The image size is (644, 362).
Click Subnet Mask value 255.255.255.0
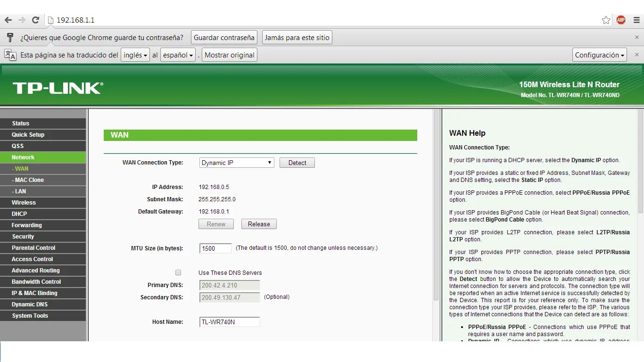click(x=217, y=199)
